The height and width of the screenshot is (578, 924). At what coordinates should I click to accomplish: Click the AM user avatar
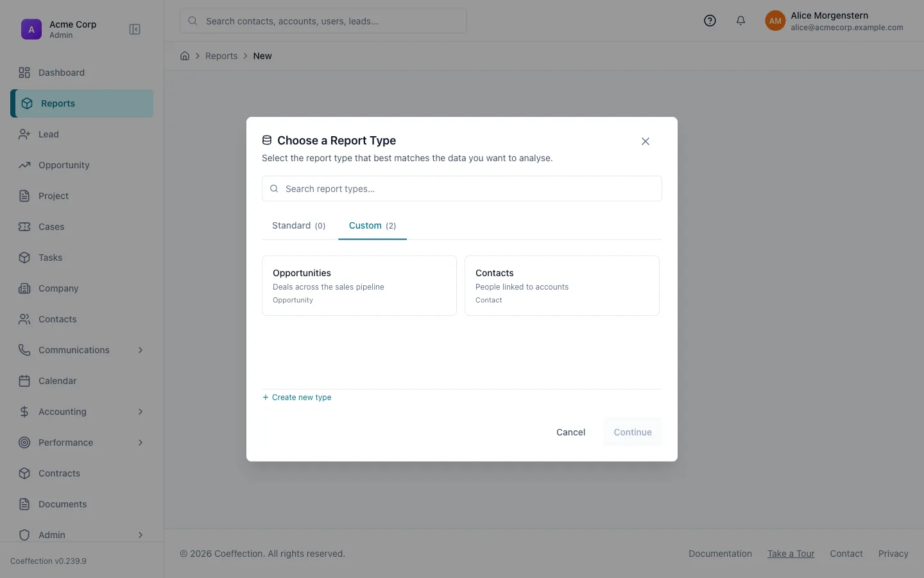[775, 21]
